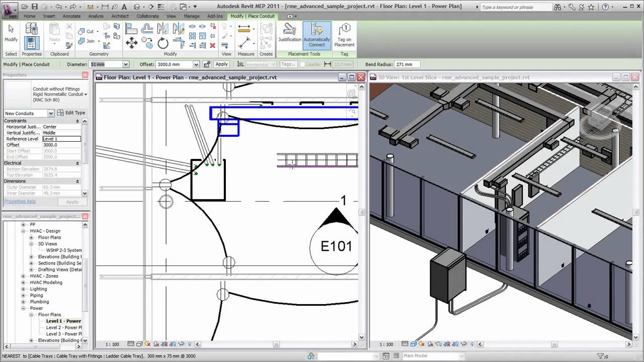
Task: Click the Undo arrow icon
Action: coord(58,7)
